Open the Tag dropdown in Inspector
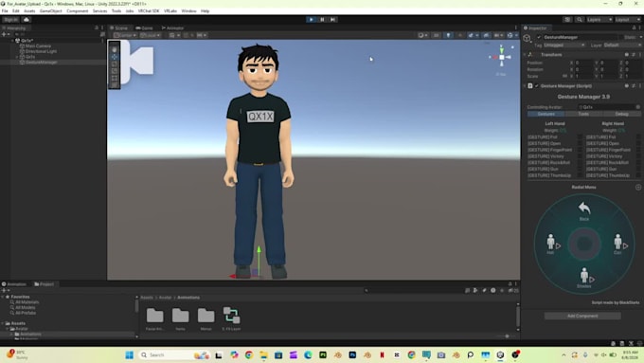The width and height of the screenshot is (644, 363). 563,45
